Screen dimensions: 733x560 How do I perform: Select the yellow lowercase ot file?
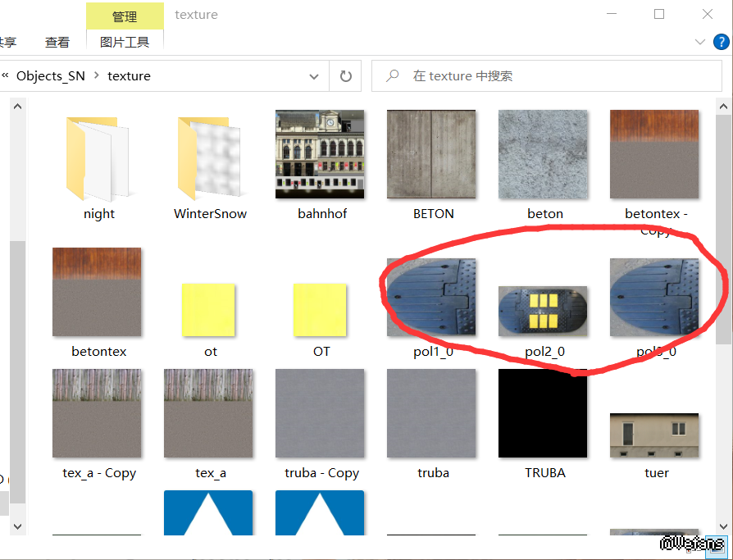[x=210, y=310]
